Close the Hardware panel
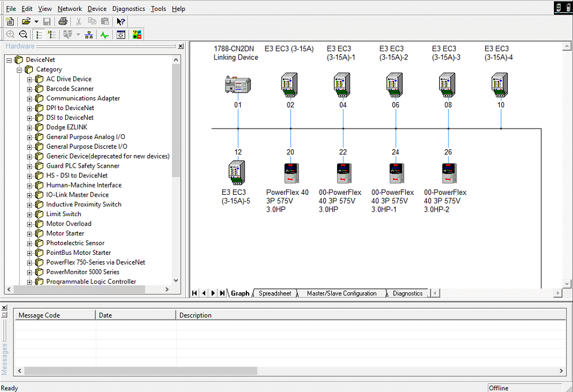This screenshot has width=573, height=392. (x=181, y=46)
